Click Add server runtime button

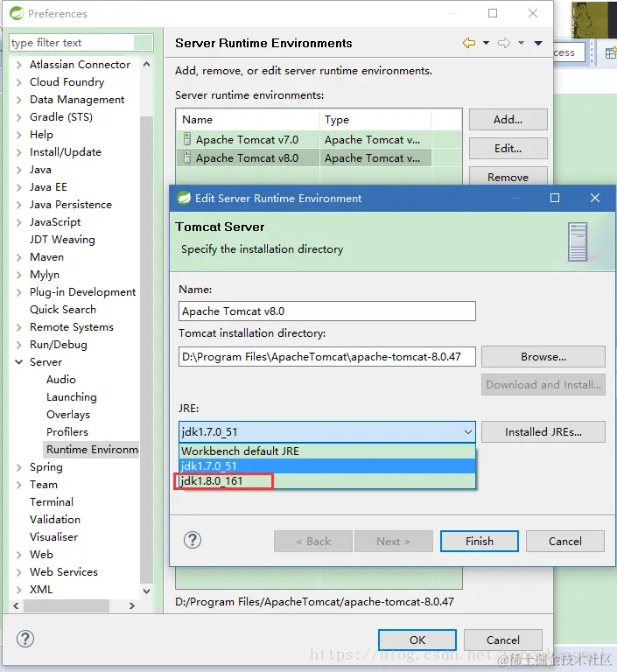coord(508,120)
